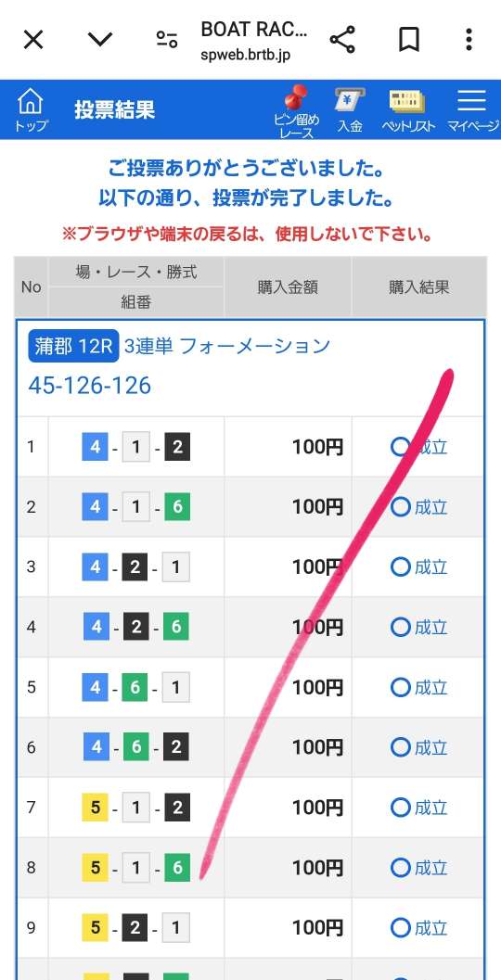This screenshot has width=501, height=980.
Task: Open browser three-dot overflow menu
Action: [469, 40]
